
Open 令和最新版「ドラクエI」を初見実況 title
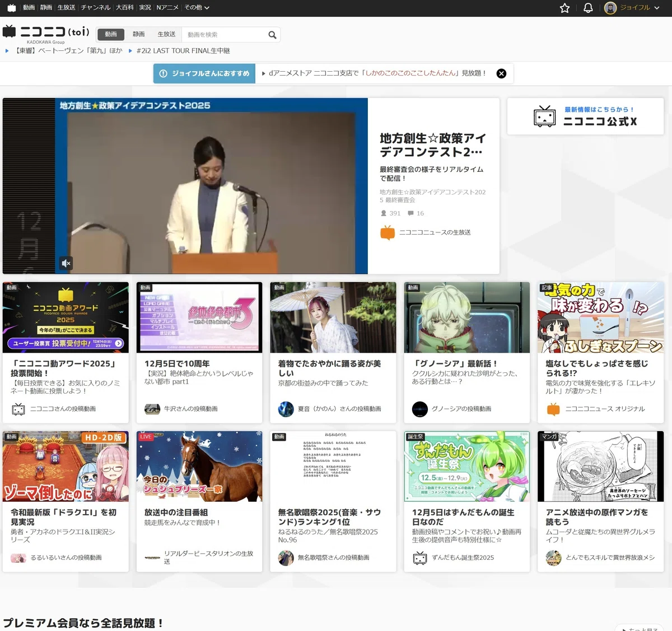pos(64,517)
